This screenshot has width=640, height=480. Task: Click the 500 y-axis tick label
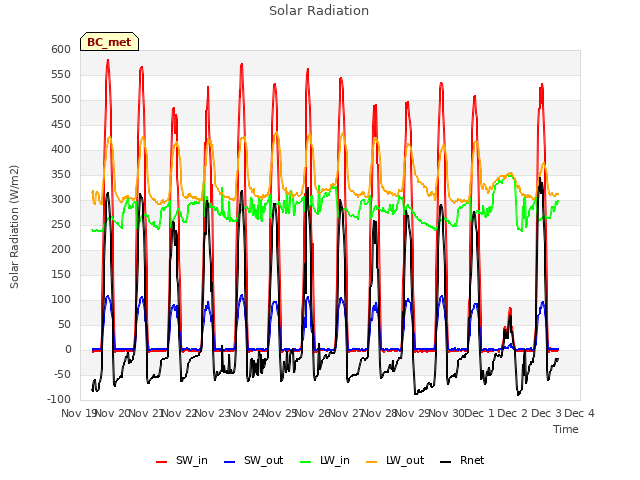tap(61, 100)
